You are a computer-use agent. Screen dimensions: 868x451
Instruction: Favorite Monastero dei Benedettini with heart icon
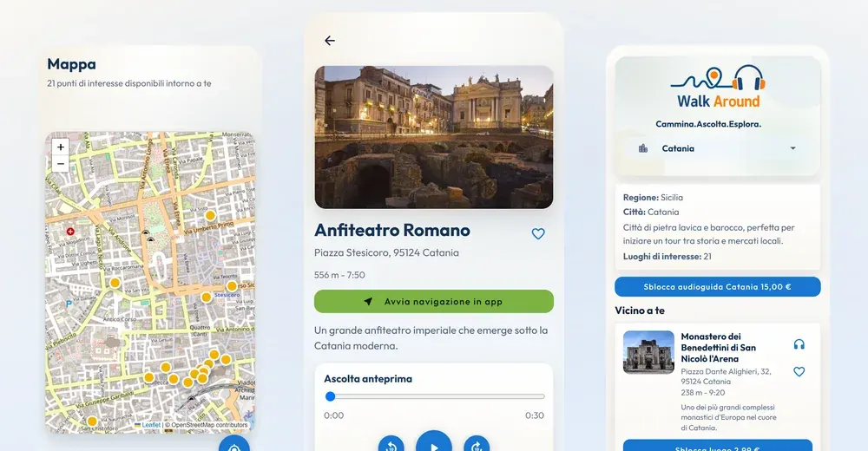[799, 372]
